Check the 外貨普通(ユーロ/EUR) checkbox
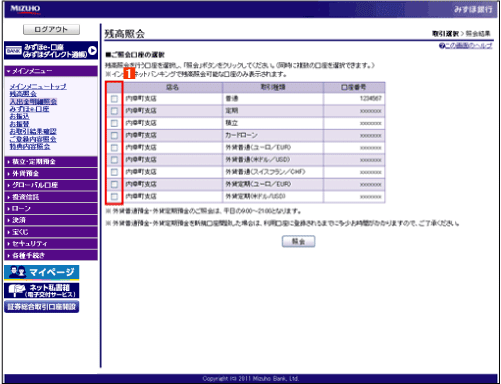501x384 pixels. coord(114,148)
